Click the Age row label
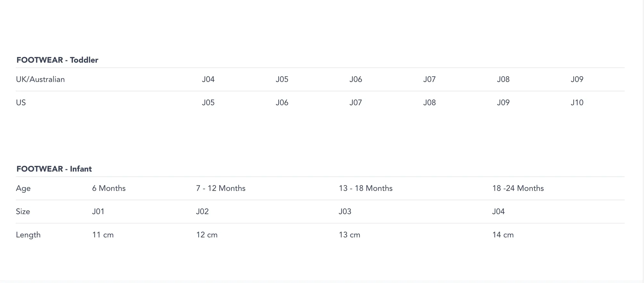Viewport: 644px width, 283px height. tap(23, 188)
